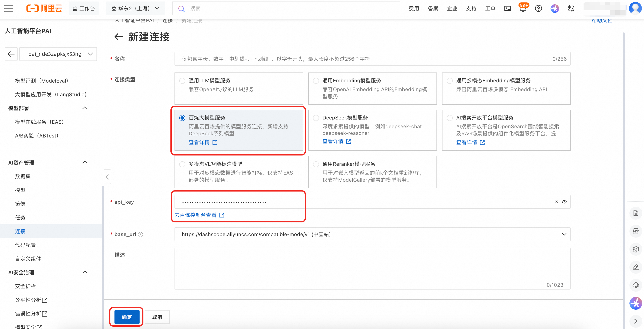Open the hamburger menu at top left
Image resolution: width=644 pixels, height=329 pixels.
tap(9, 9)
